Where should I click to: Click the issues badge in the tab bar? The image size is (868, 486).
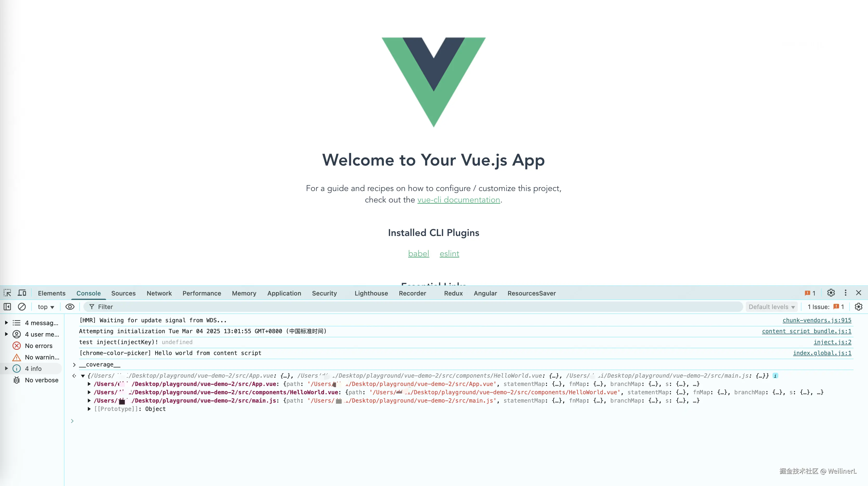(x=810, y=293)
